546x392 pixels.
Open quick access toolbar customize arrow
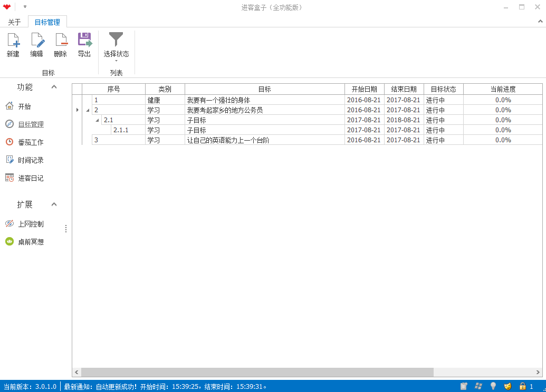point(25,7)
